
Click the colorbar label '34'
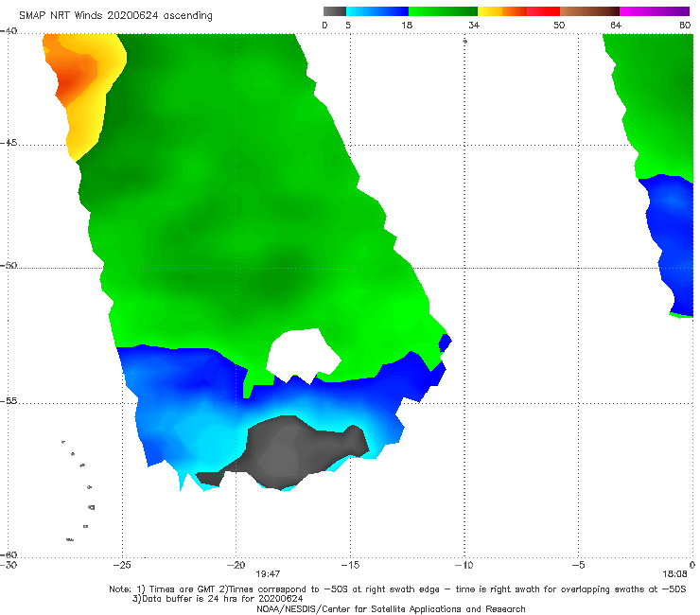pos(474,26)
